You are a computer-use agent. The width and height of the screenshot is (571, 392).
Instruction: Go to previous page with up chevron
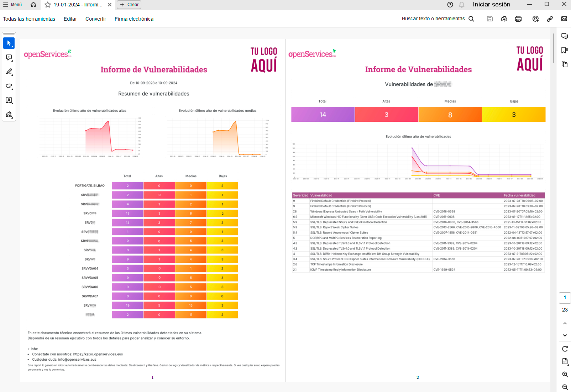click(x=565, y=323)
